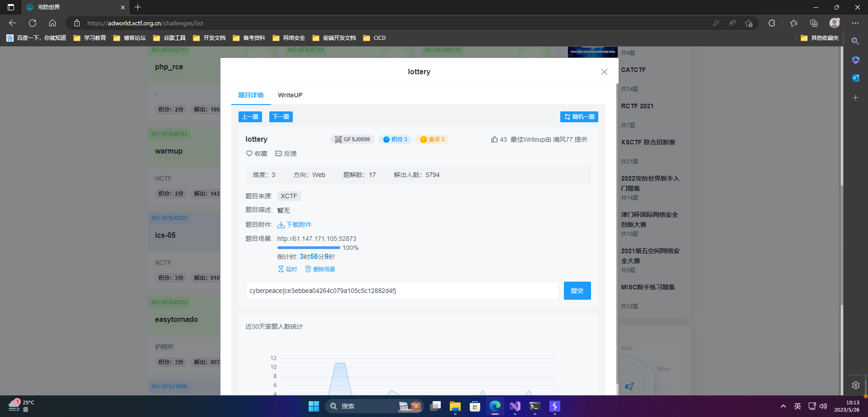Open the browser profile avatar
The width and height of the screenshot is (868, 417).
[835, 23]
